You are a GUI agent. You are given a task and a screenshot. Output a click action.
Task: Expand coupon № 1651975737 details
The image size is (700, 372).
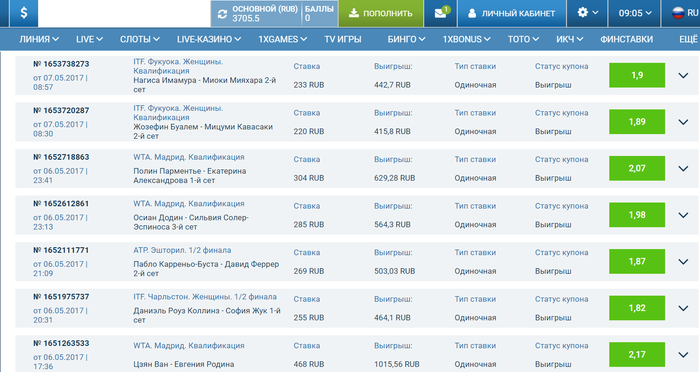coord(683,308)
